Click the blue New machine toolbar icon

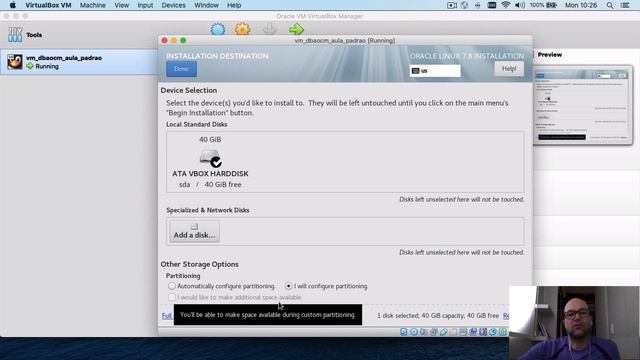pyautogui.click(x=218, y=29)
